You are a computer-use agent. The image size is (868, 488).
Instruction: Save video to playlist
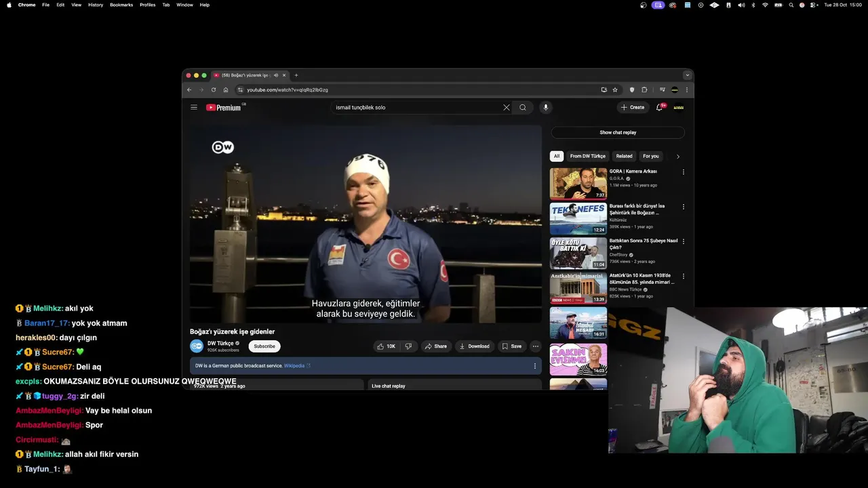pyautogui.click(x=512, y=346)
